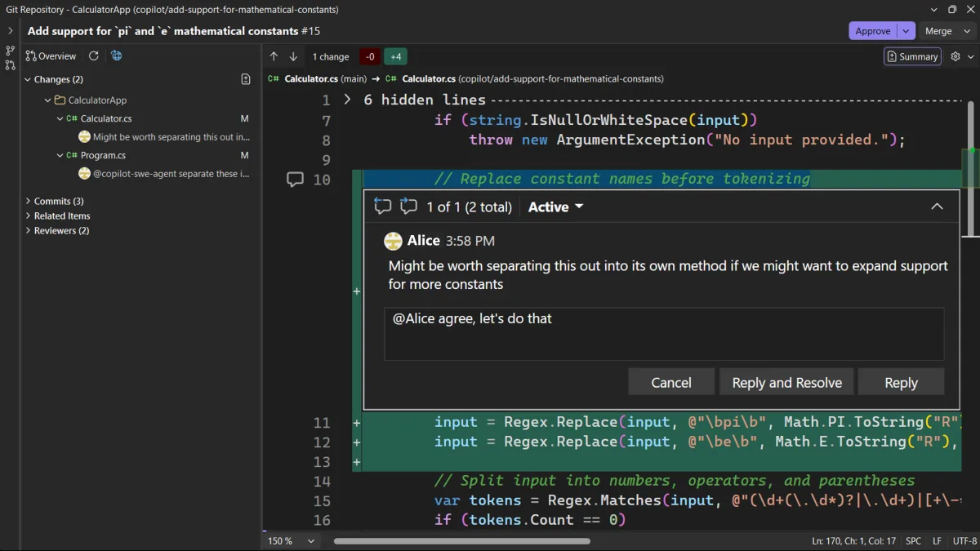This screenshot has height=551, width=980.
Task: Open the Active status dropdown
Action: pos(555,207)
